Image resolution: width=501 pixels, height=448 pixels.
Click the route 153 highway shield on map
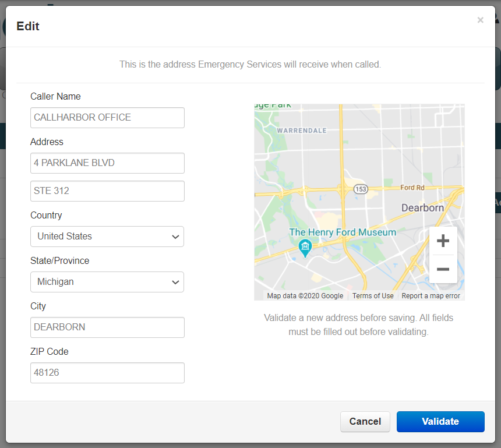coord(361,190)
